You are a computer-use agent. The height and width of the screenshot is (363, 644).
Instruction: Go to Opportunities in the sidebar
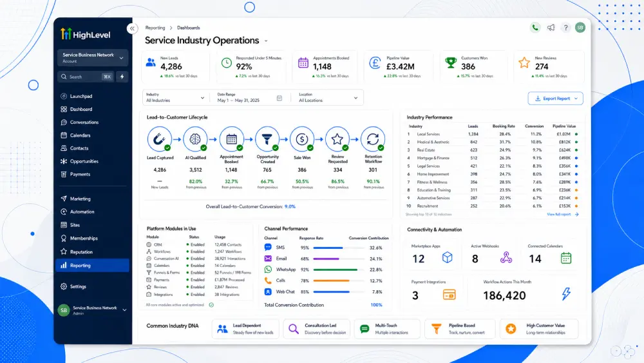84,161
